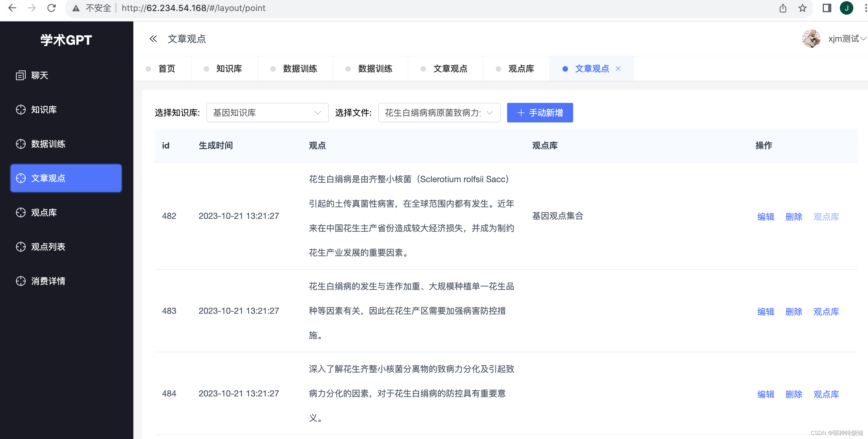
Task: Click the browser address bar URL
Action: (193, 8)
